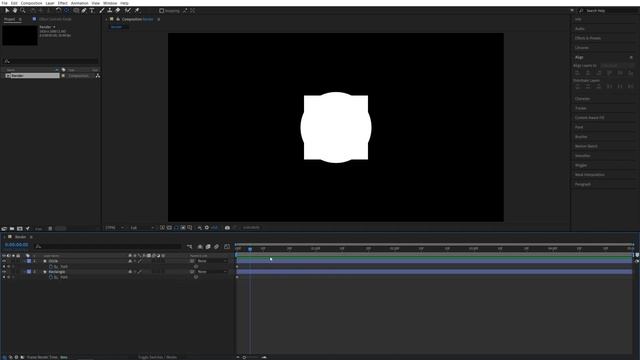Open the magnification ratio dropdown

(115, 228)
